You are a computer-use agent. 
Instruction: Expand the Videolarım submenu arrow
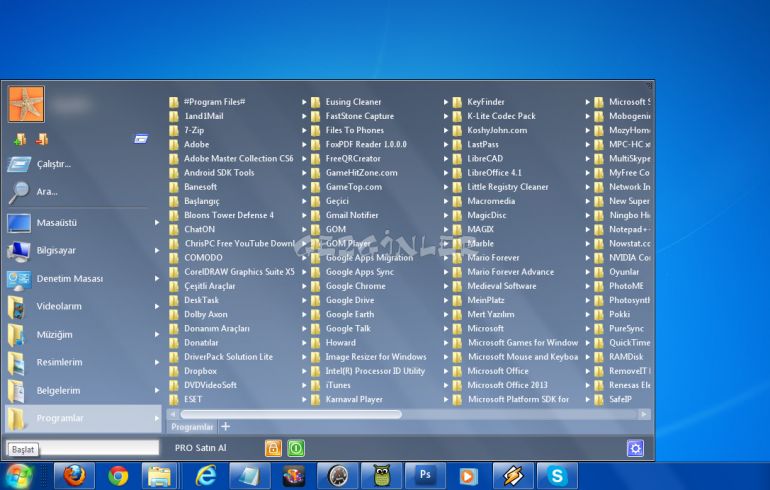coord(157,306)
